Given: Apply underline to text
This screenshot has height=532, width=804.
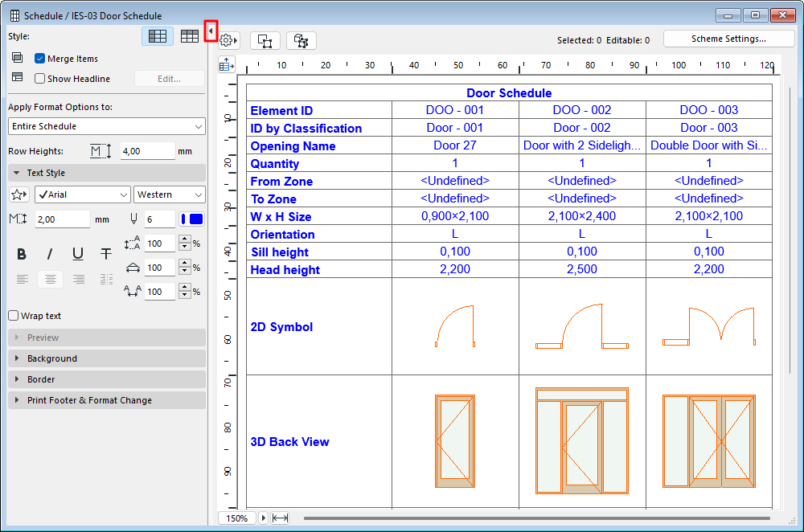Looking at the screenshot, I should tap(78, 254).
